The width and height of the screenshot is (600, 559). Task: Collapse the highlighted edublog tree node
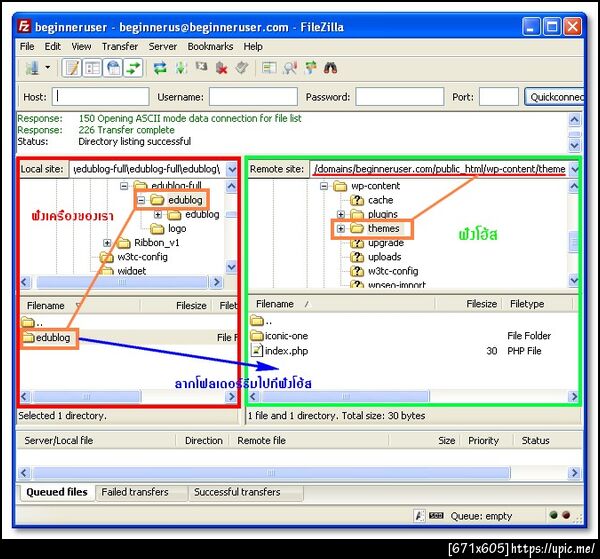click(x=141, y=200)
